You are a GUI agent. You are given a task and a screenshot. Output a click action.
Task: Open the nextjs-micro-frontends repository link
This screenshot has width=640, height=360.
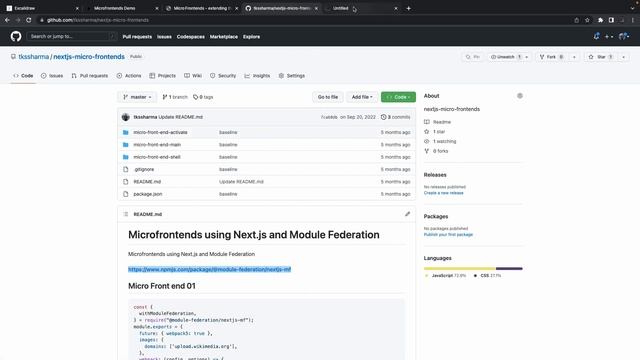tap(89, 57)
